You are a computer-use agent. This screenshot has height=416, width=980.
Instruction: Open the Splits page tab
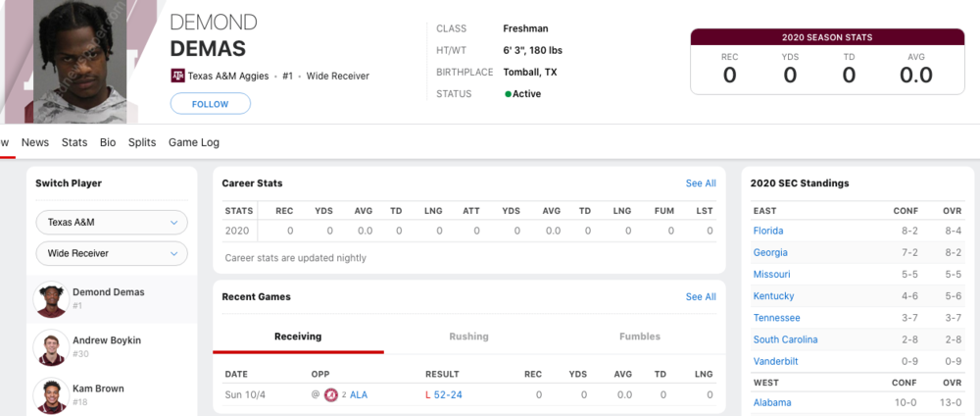point(142,142)
